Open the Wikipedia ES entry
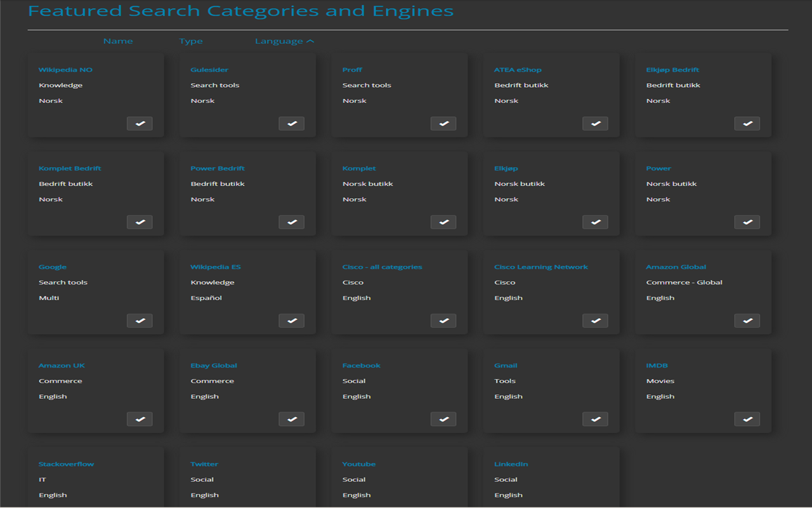Viewport: 812px width, 508px height. [216, 266]
